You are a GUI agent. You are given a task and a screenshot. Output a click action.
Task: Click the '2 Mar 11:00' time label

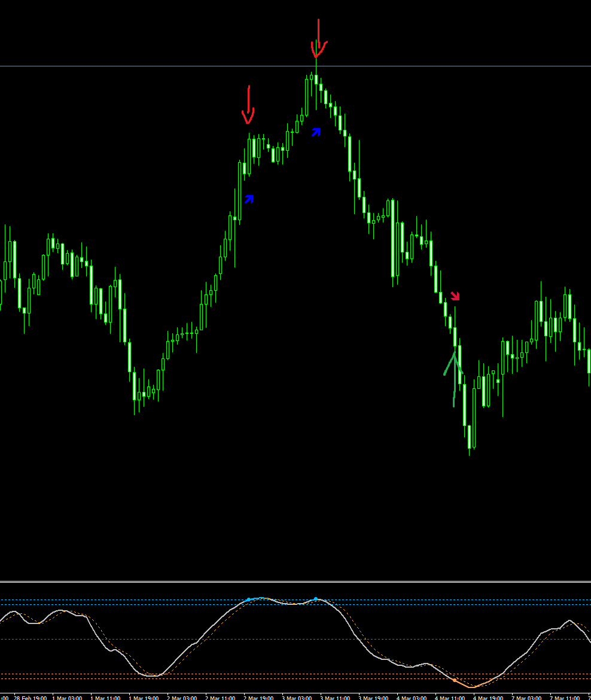click(x=220, y=698)
